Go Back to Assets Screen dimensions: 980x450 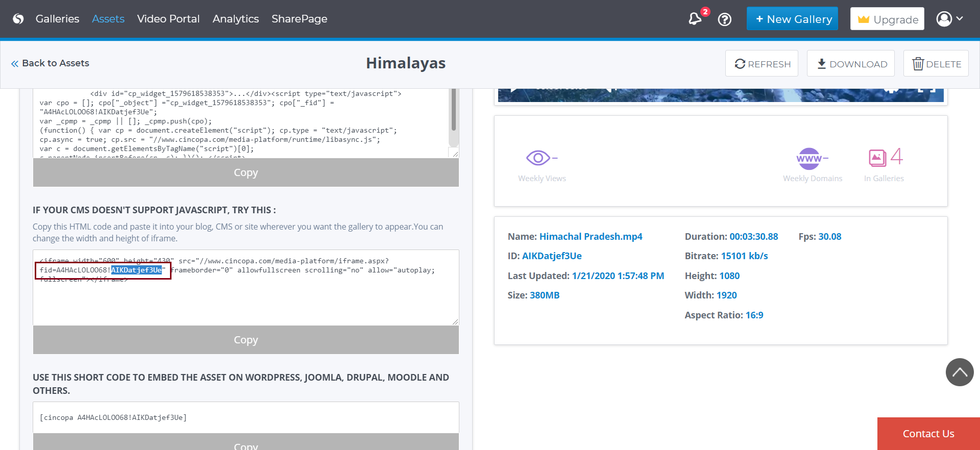pyautogui.click(x=51, y=63)
